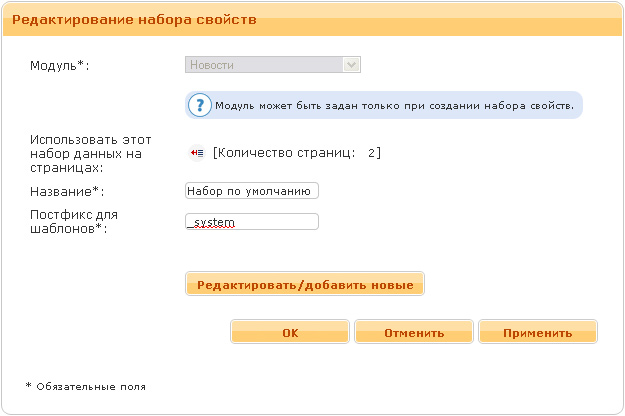Click the orange dialog header bar
This screenshot has height=416, width=625.
[x=450, y=19]
